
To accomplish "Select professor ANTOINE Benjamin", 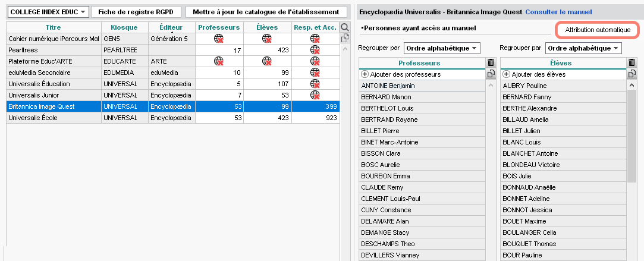I will (422, 86).
